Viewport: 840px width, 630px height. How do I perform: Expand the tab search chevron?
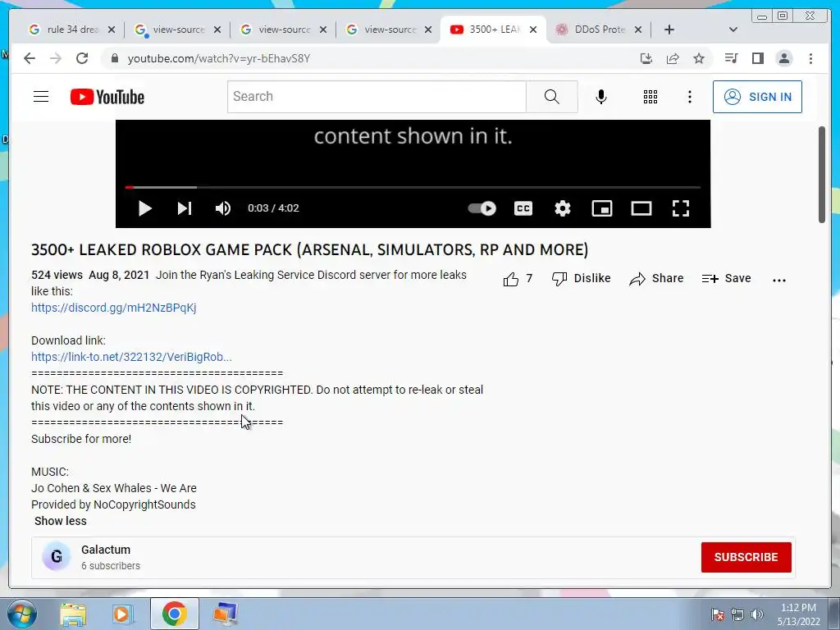tap(733, 30)
